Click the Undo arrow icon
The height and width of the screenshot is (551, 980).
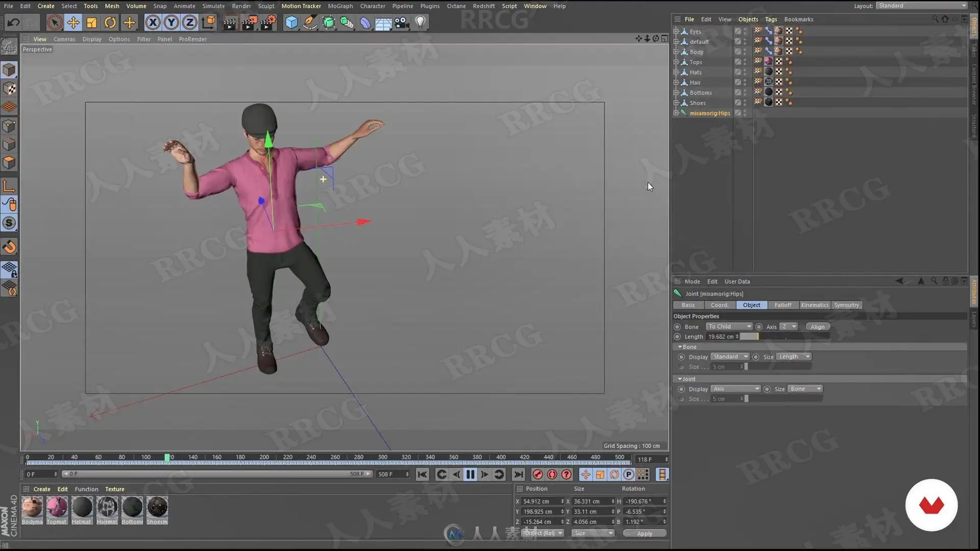tap(14, 22)
